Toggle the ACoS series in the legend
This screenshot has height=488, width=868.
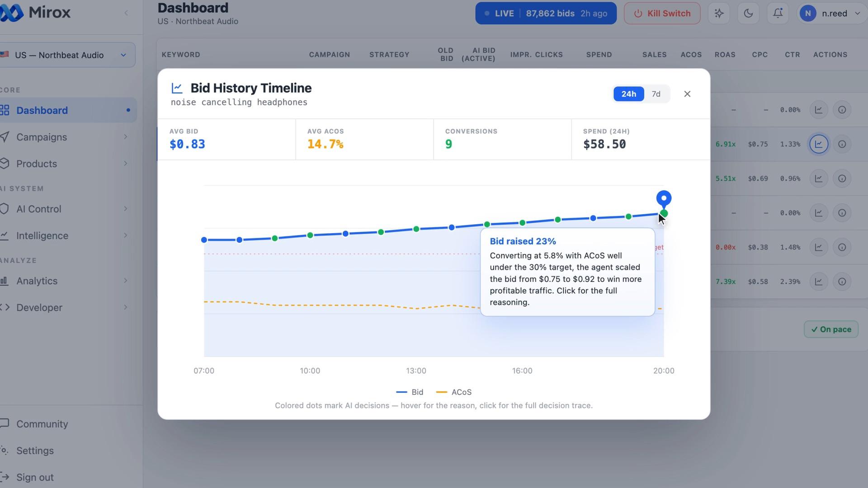[x=454, y=392]
